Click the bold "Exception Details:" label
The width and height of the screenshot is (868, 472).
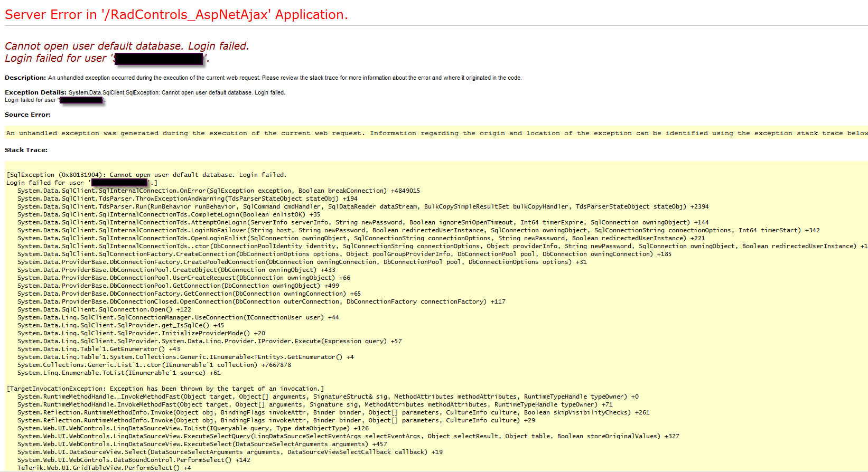tap(36, 92)
